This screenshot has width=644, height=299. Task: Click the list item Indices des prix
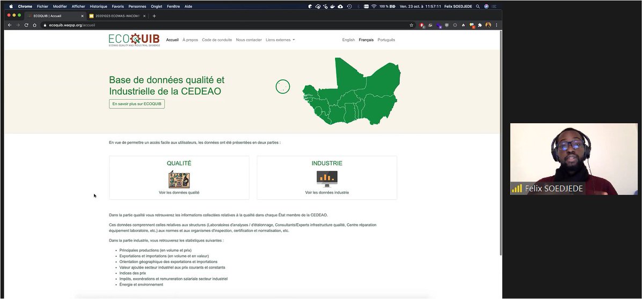tap(133, 273)
